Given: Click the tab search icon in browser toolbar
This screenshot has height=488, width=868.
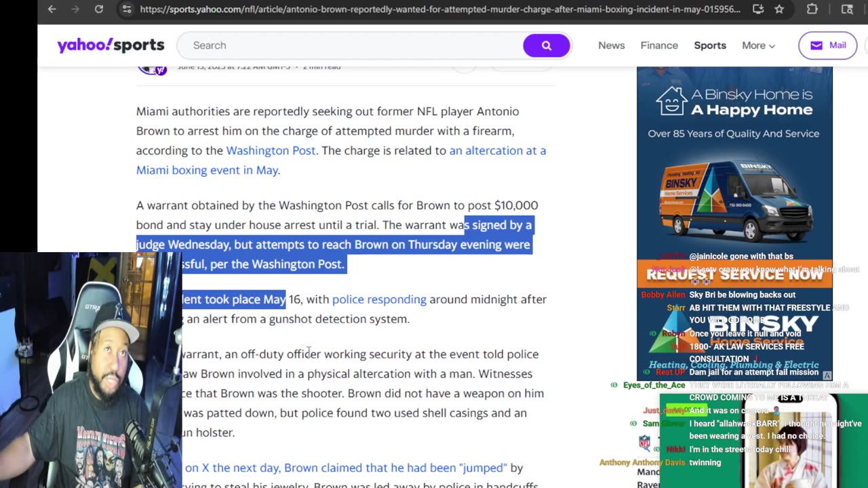Looking at the screenshot, I should pyautogui.click(x=847, y=9).
